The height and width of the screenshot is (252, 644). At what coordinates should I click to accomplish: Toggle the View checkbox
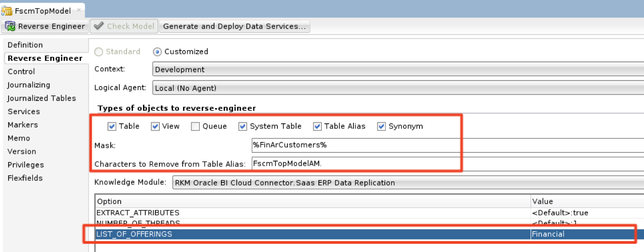[x=156, y=126]
